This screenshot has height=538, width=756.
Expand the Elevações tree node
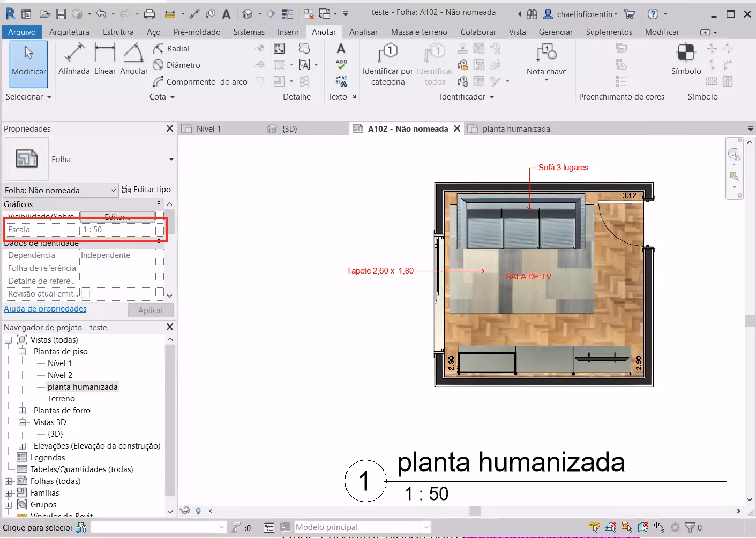tap(23, 446)
